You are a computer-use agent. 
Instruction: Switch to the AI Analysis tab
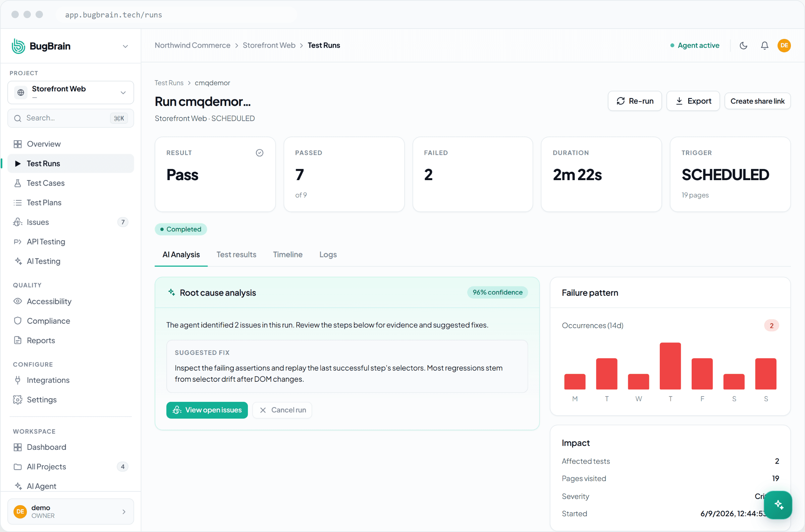(x=181, y=255)
